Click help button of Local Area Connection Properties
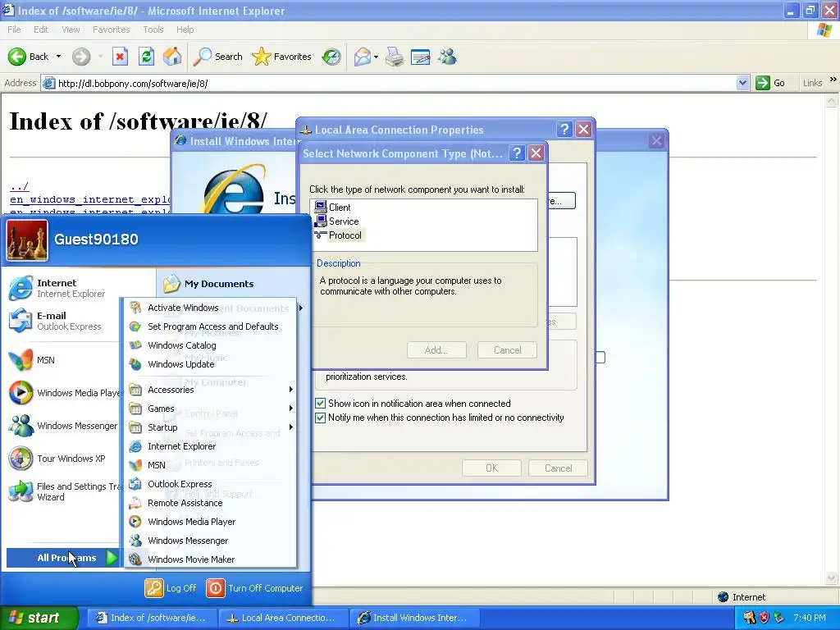 [x=564, y=130]
